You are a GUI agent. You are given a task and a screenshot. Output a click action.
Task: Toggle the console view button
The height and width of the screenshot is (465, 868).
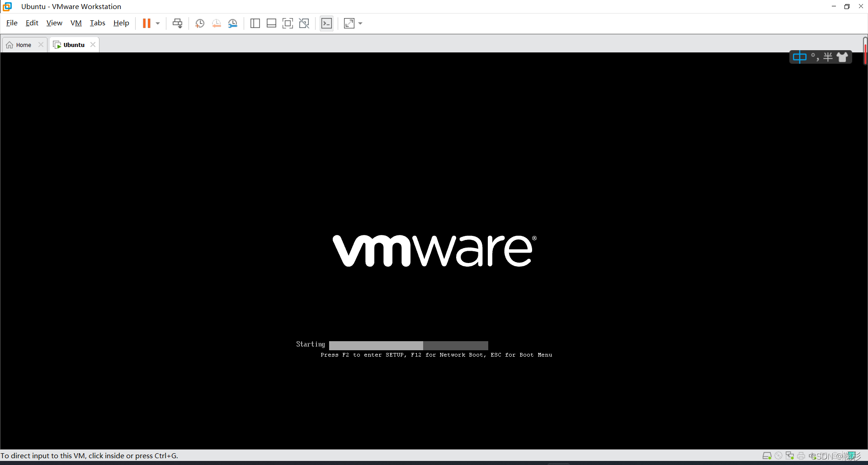click(326, 23)
